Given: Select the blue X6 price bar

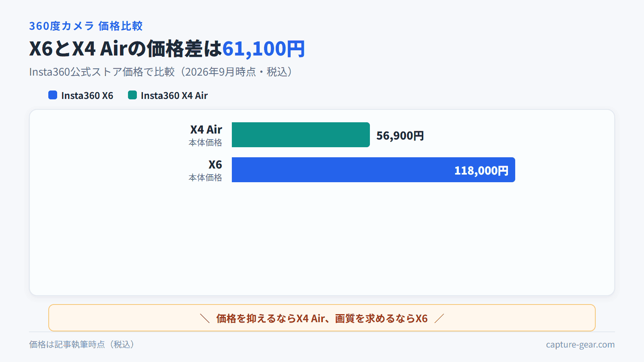Looking at the screenshot, I should tap(374, 170).
